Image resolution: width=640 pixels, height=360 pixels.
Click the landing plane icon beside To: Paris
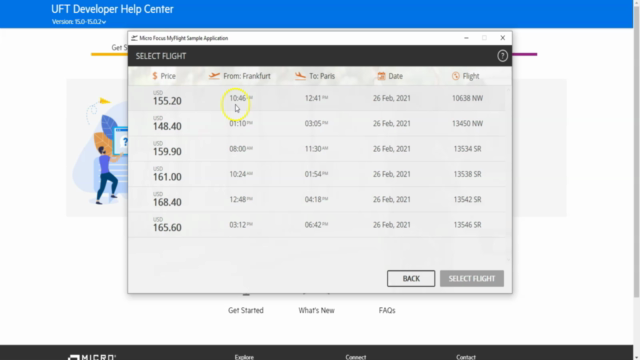[300, 76]
